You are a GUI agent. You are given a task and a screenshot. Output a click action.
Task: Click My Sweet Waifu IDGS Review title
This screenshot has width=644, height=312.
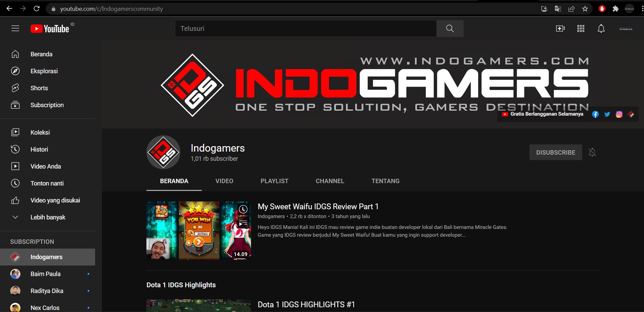pyautogui.click(x=318, y=207)
